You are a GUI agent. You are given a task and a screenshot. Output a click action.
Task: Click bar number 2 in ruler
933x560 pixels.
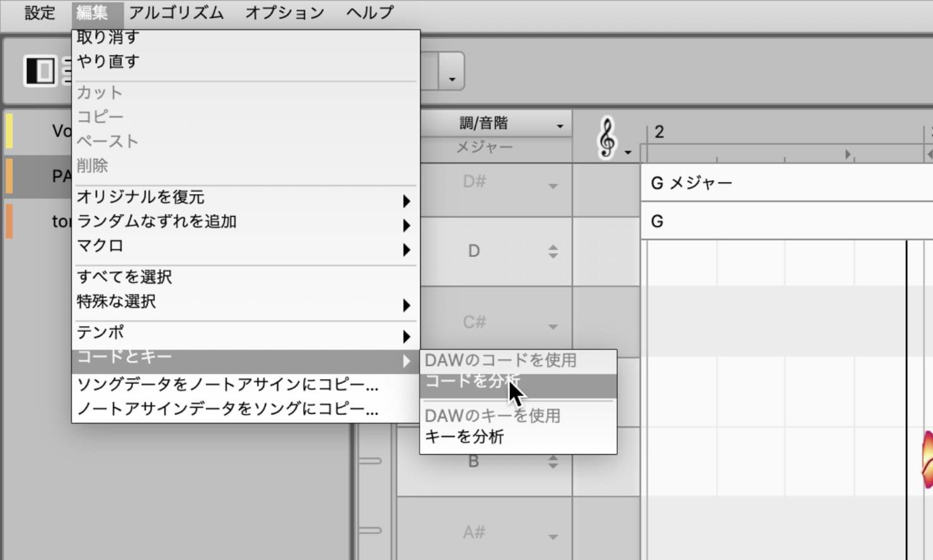coord(659,132)
